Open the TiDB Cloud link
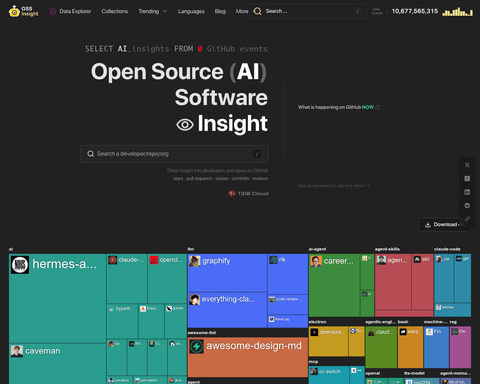Image resolution: width=480 pixels, height=384 pixels. (x=248, y=193)
